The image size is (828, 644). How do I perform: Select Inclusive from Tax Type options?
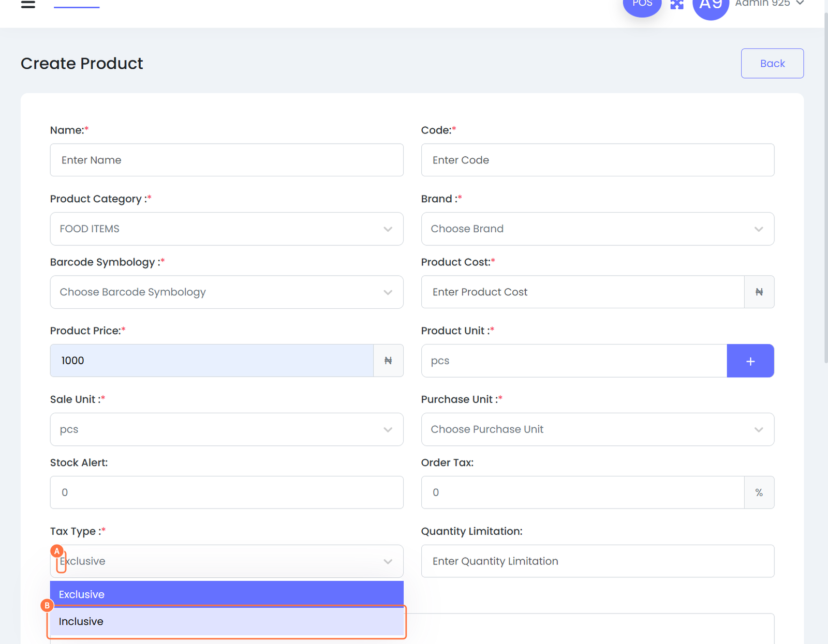click(x=227, y=621)
